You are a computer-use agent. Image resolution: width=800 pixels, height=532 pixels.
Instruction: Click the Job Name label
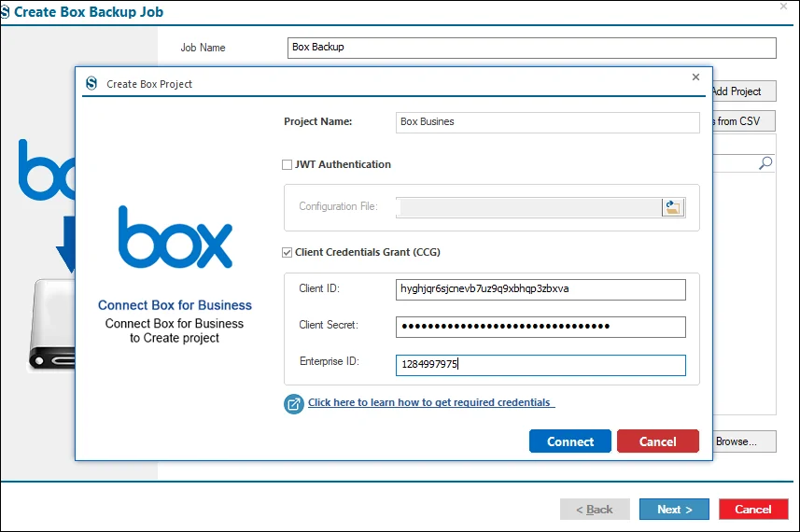point(204,48)
